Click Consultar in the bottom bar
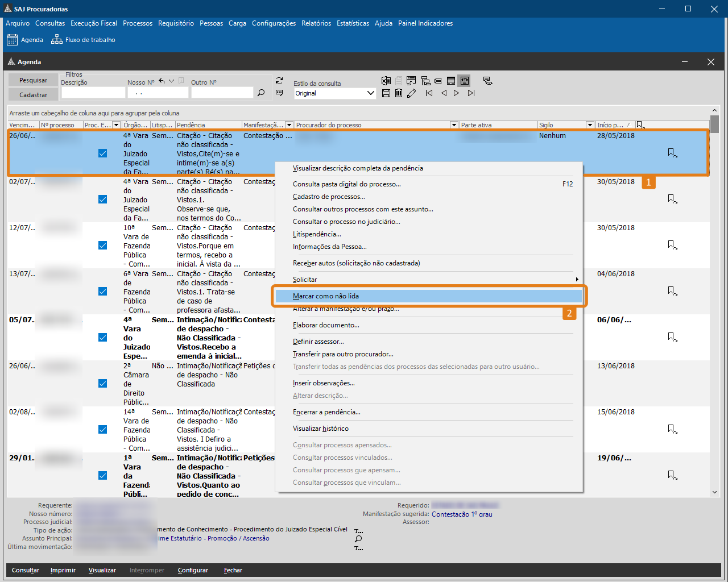Screen dimensions: 728x582 26,570
